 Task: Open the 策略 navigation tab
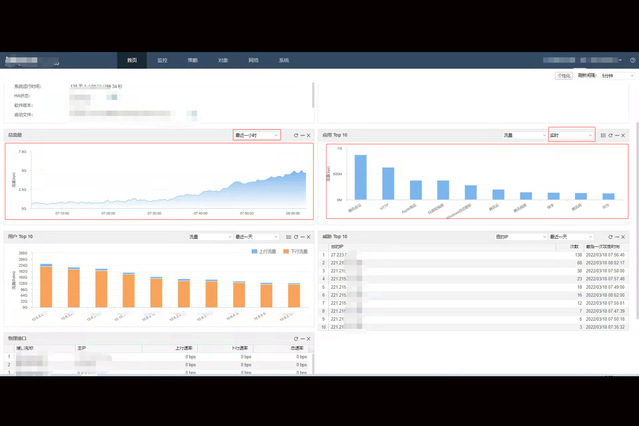pyautogui.click(x=192, y=60)
